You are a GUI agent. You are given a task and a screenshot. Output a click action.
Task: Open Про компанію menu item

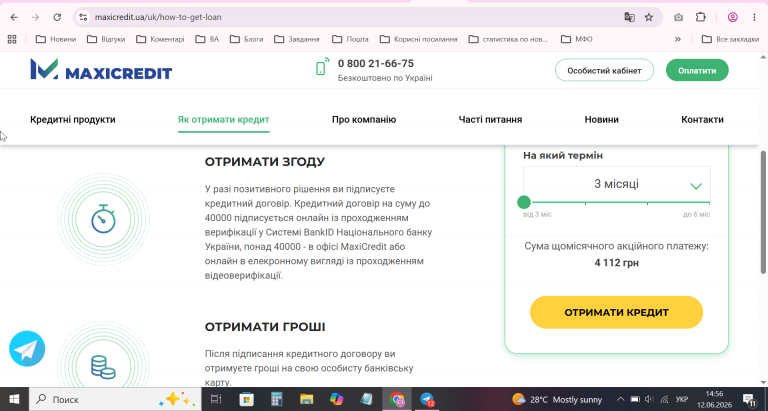click(x=364, y=120)
